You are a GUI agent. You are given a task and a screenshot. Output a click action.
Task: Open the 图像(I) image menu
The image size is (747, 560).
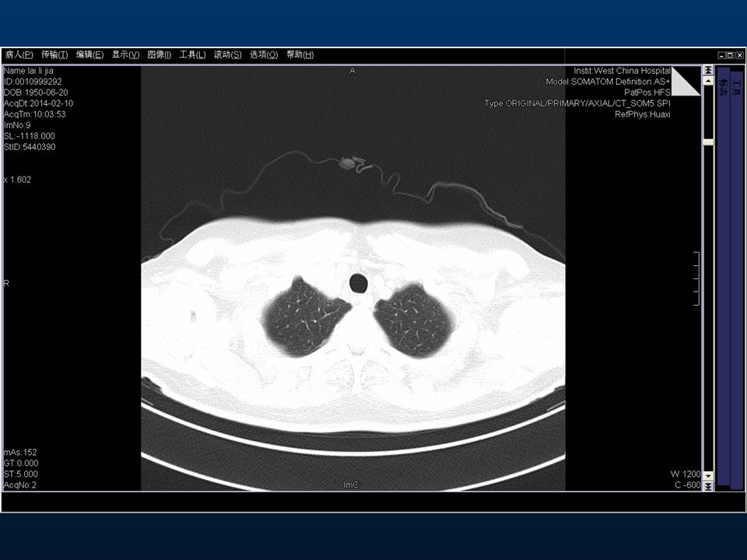(x=160, y=54)
